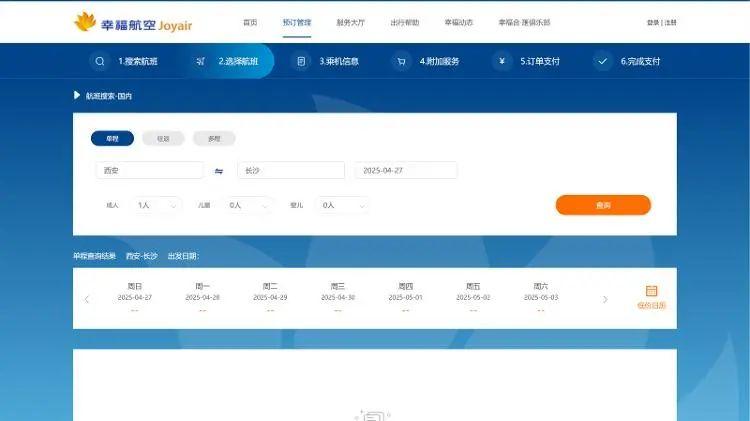
Task: Click the domestic flight search heading
Action: point(109,96)
